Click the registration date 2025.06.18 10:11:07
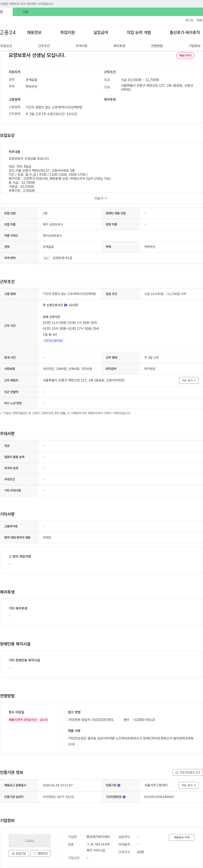This screenshot has width=203, height=868. [58, 785]
